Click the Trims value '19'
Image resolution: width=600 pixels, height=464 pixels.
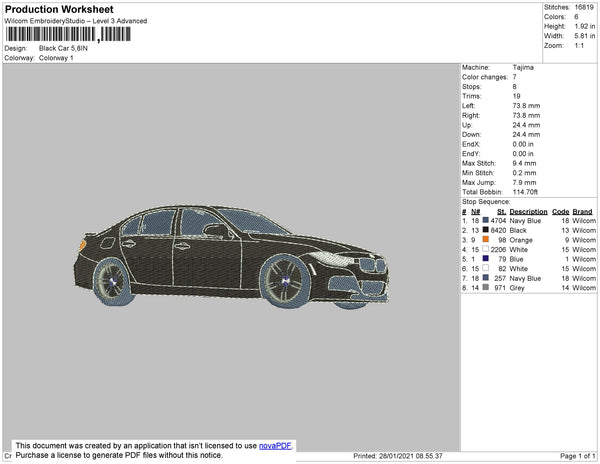click(516, 96)
